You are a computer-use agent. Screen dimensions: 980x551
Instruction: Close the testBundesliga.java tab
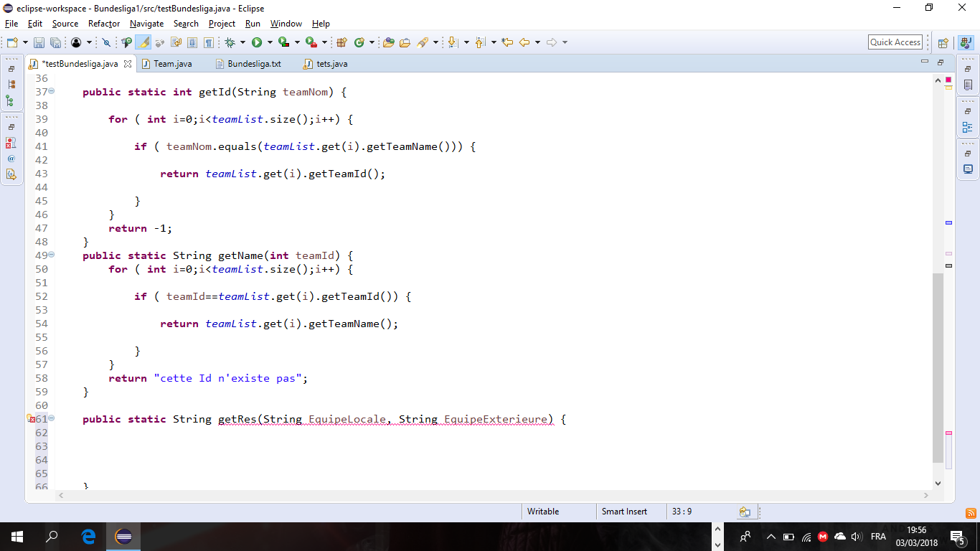[128, 64]
